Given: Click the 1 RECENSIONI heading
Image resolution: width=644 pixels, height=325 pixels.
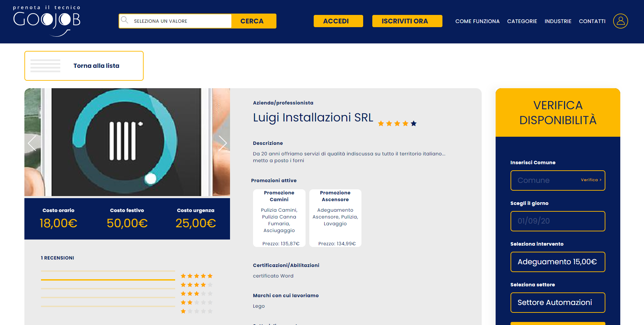Looking at the screenshot, I should (x=58, y=258).
